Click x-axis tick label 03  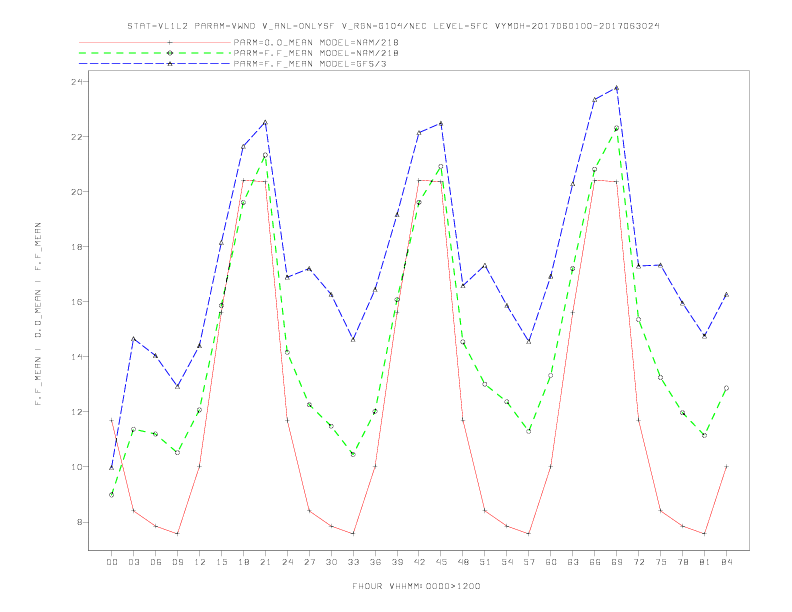click(133, 562)
